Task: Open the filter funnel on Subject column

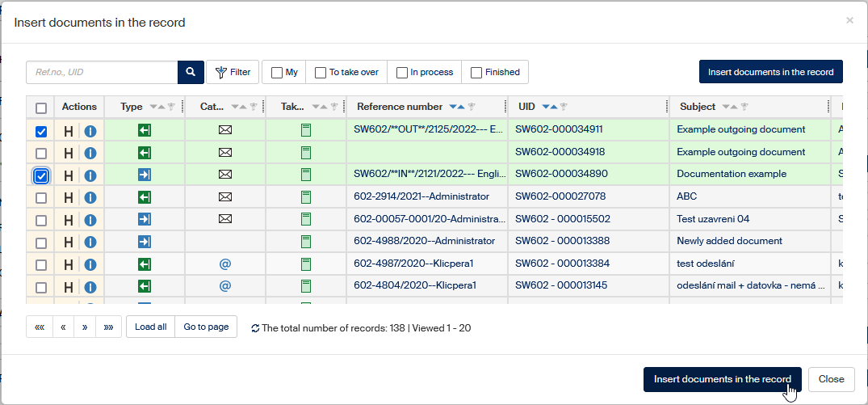Action: coord(745,107)
